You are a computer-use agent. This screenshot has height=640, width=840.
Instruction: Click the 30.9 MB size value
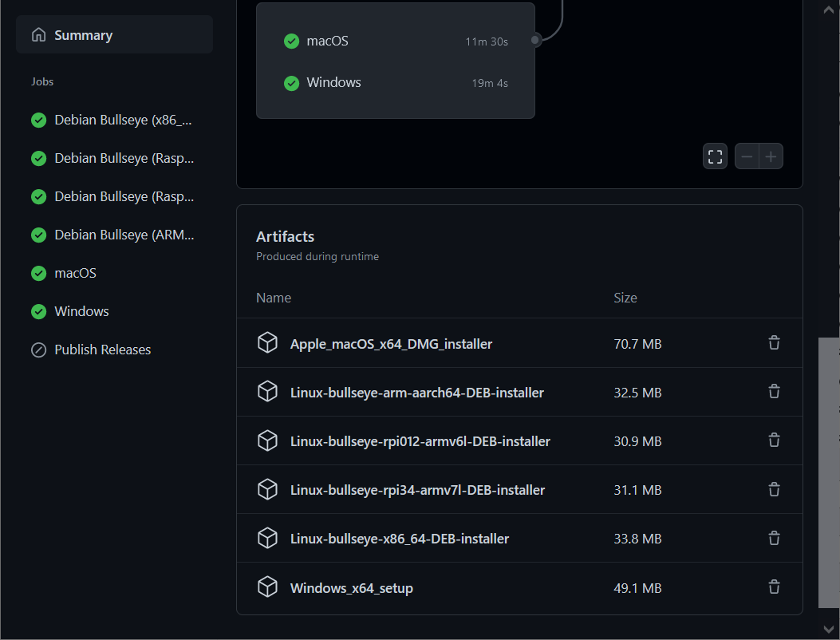pyautogui.click(x=637, y=441)
